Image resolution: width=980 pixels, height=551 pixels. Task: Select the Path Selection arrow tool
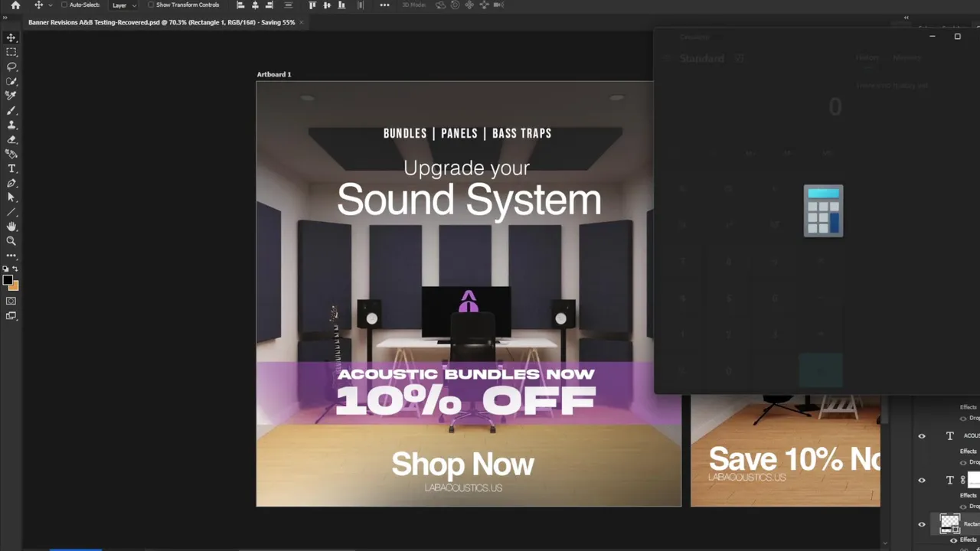(x=11, y=197)
